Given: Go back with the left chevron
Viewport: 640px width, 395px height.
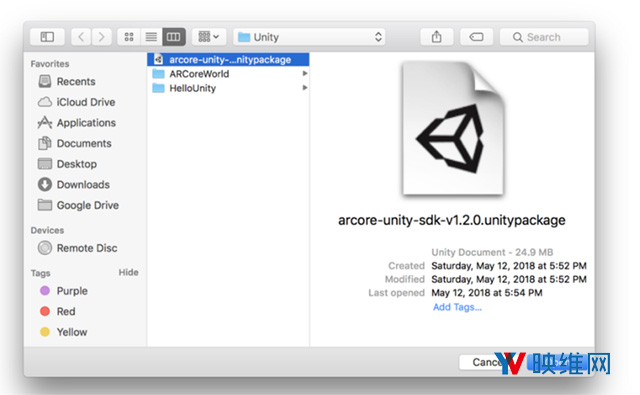Looking at the screenshot, I should click(x=81, y=37).
